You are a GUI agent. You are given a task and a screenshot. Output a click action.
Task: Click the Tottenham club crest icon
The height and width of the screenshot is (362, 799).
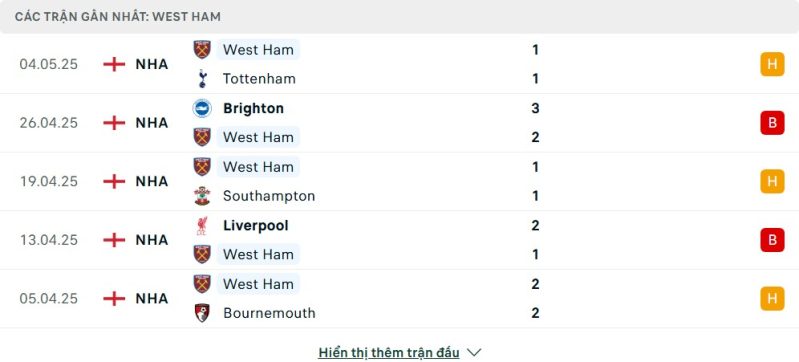202,79
